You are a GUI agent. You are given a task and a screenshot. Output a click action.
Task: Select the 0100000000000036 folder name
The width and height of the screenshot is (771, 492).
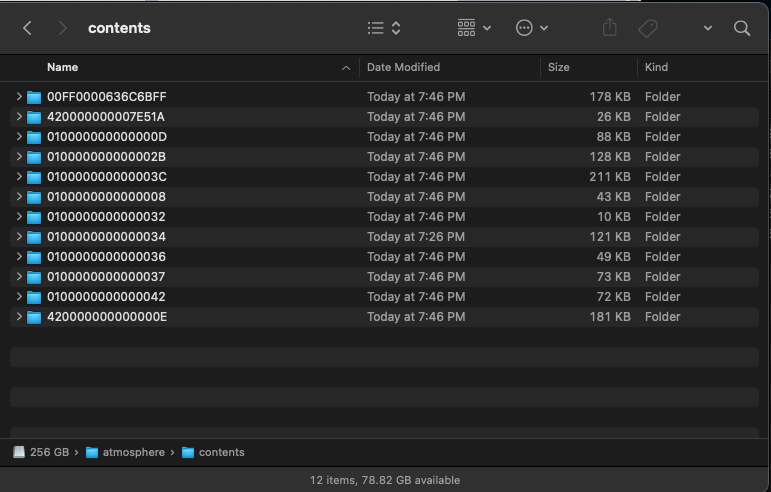click(x=106, y=257)
